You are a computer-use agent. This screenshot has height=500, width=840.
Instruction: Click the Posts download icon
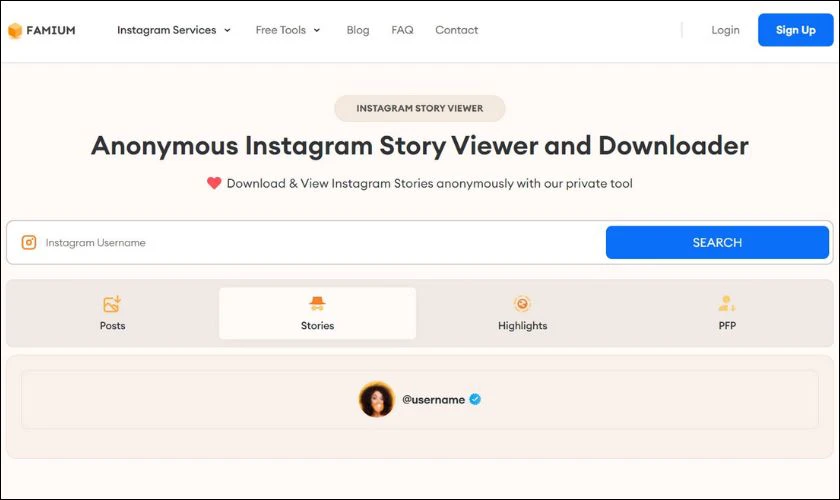[x=112, y=303]
